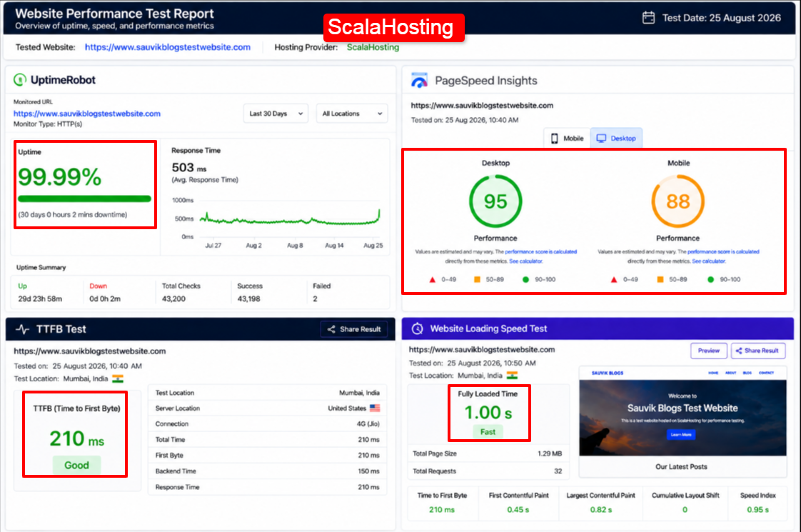This screenshot has height=532, width=801.
Task: Click the 210 ms TTFB value
Action: [76, 438]
